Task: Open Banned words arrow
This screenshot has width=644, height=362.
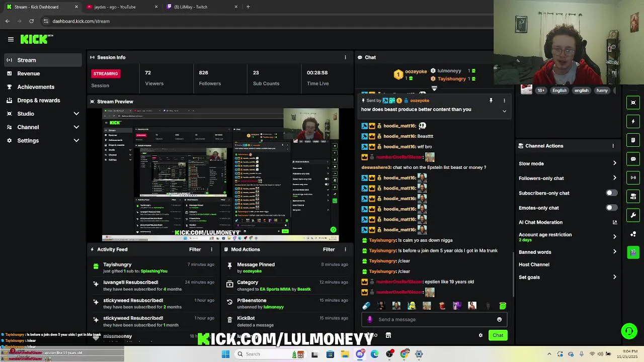Action: pyautogui.click(x=614, y=252)
